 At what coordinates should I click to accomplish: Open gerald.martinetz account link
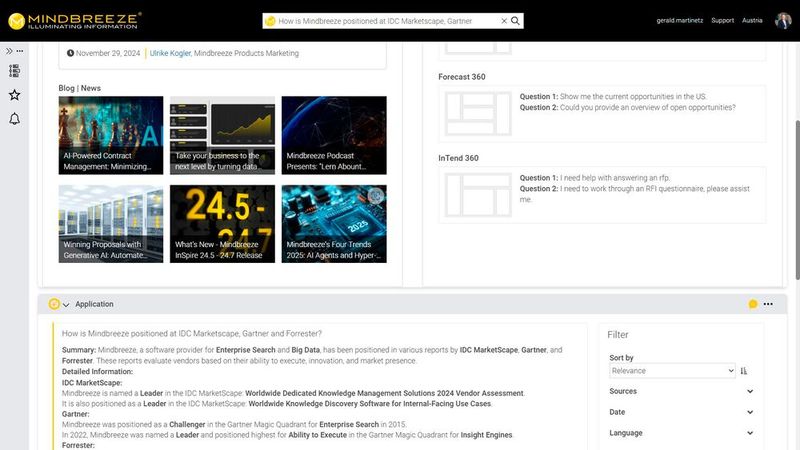pyautogui.click(x=680, y=20)
